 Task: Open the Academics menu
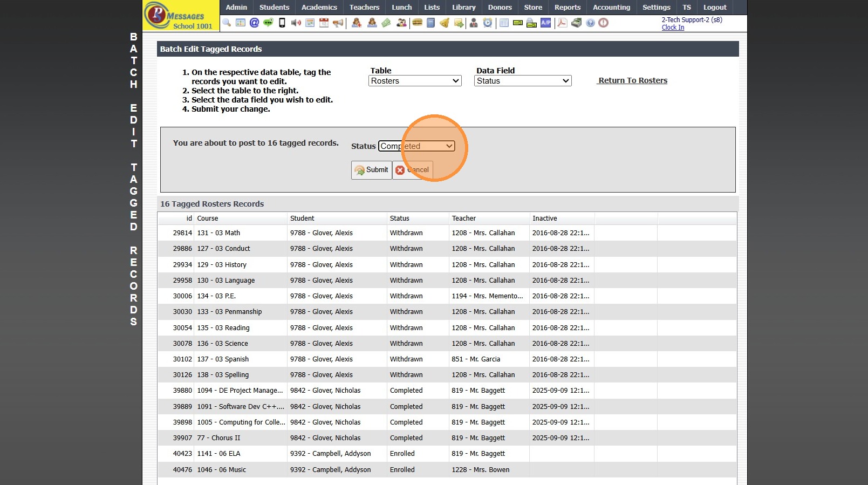[x=319, y=8]
